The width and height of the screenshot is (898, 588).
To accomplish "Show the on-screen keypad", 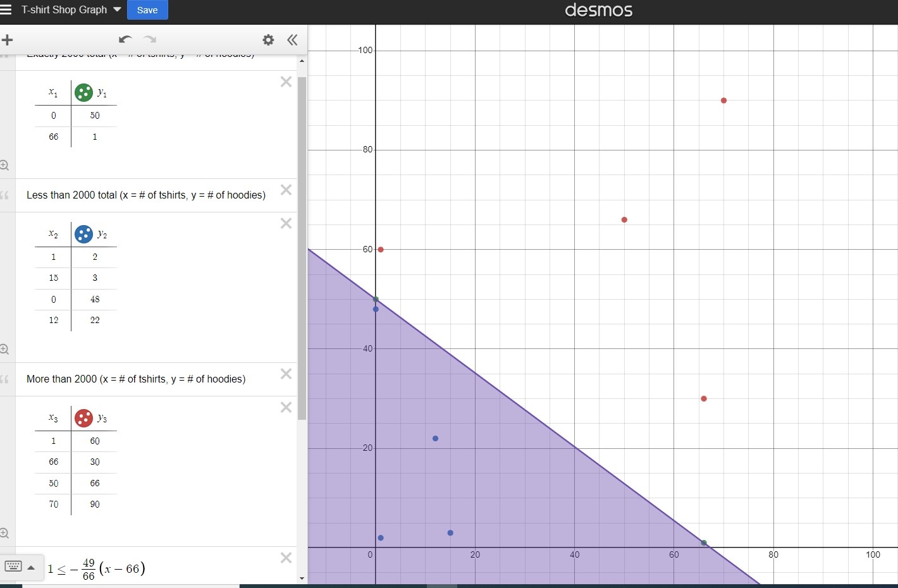I will (x=13, y=567).
